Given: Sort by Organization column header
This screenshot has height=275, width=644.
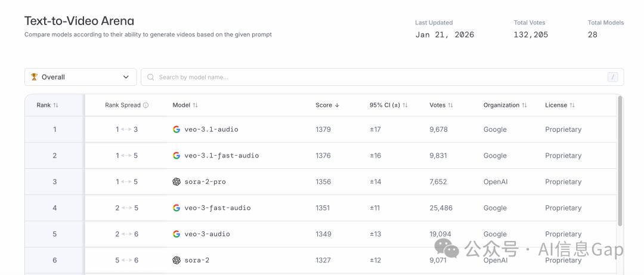Looking at the screenshot, I should point(505,106).
